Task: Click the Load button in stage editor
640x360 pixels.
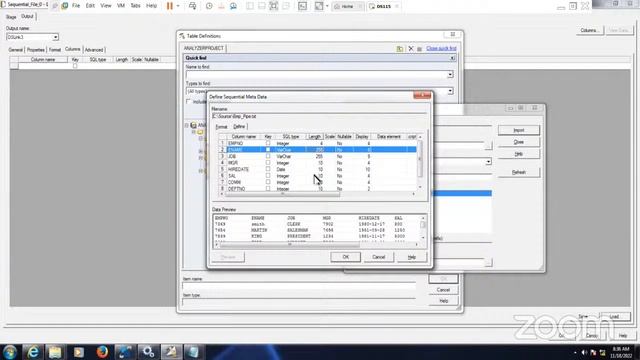Action: [614, 317]
